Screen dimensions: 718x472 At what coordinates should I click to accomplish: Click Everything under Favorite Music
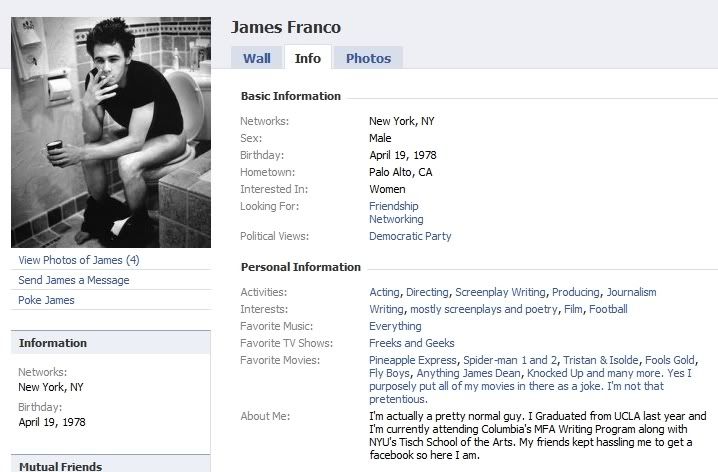[x=395, y=326]
